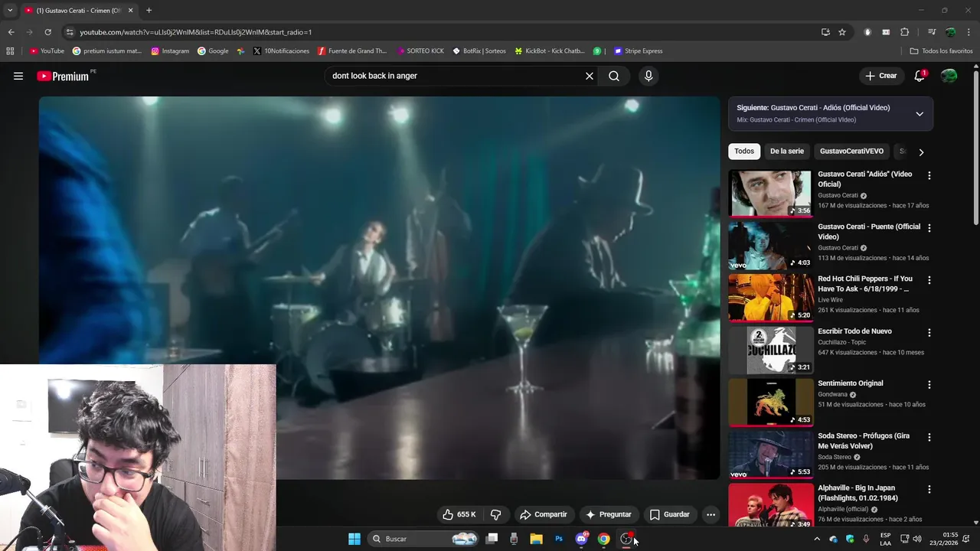This screenshot has width=980, height=551.
Task: Start voice search with the microphone
Action: pos(648,76)
